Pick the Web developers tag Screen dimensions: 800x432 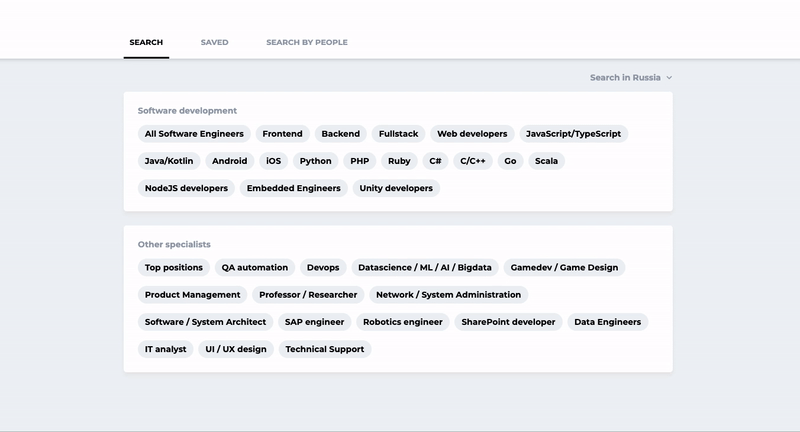point(472,134)
